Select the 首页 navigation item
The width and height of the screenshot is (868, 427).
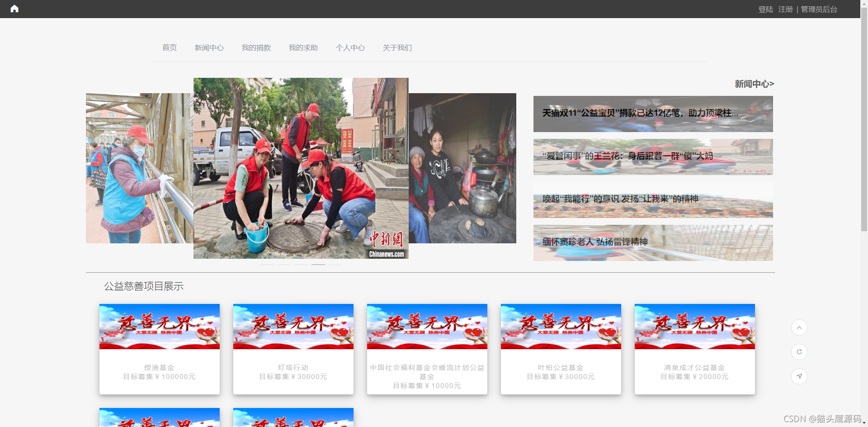[170, 47]
